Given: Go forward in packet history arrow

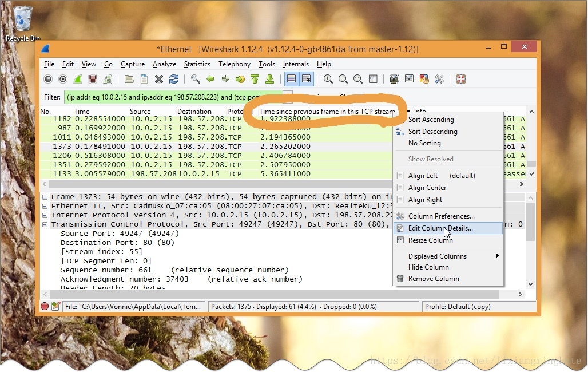Looking at the screenshot, I should coord(225,79).
